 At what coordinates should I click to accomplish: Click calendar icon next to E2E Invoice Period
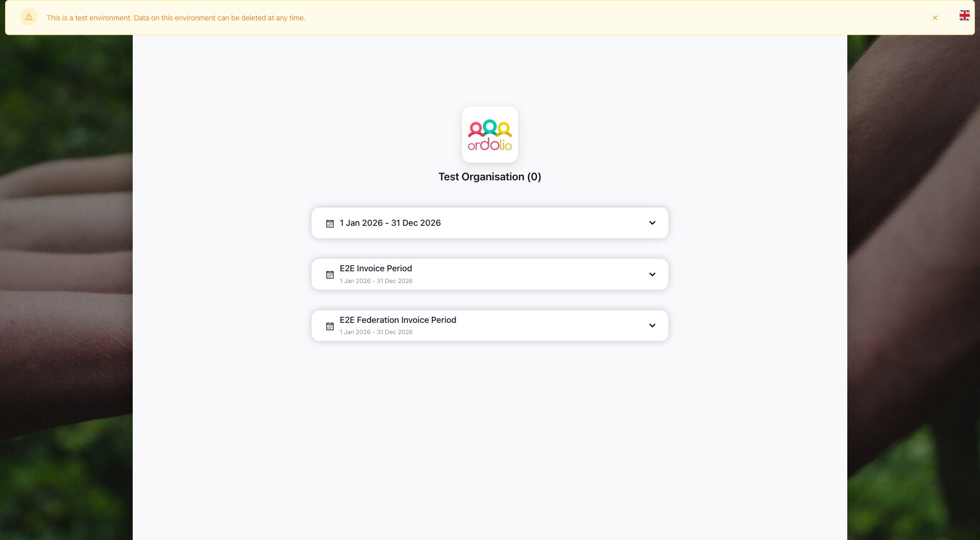(x=330, y=275)
